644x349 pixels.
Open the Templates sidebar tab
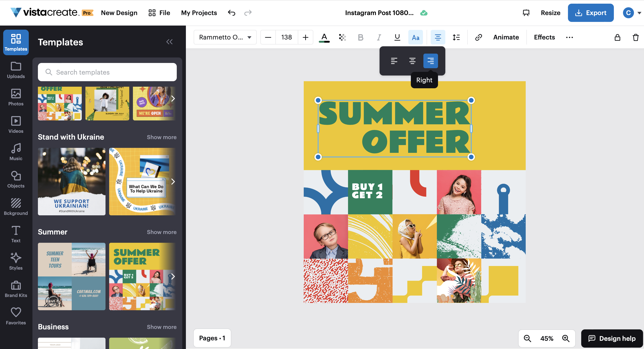[16, 42]
